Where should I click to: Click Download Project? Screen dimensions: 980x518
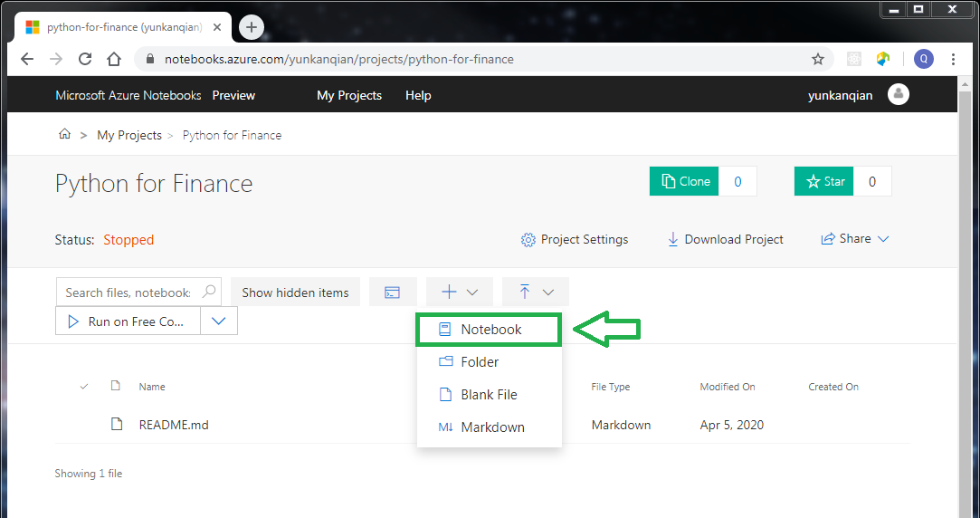point(726,240)
